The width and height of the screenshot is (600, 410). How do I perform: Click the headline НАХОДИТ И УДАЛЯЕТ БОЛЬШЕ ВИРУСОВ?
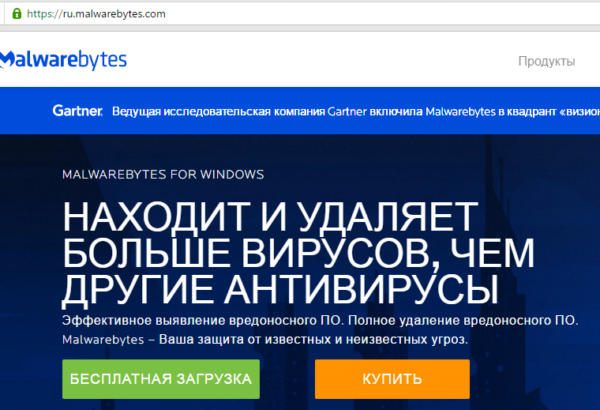pos(298,253)
